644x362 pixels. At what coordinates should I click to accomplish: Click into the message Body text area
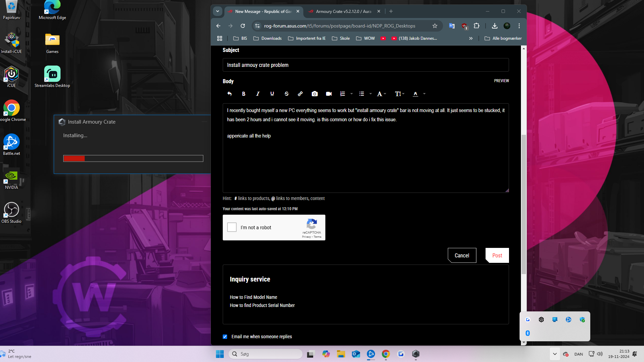pos(366,148)
